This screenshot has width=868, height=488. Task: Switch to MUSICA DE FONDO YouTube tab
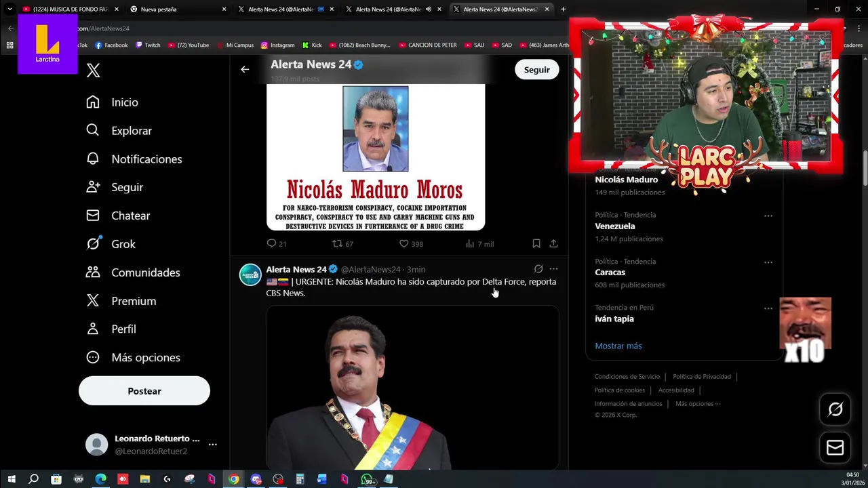pyautogui.click(x=71, y=9)
